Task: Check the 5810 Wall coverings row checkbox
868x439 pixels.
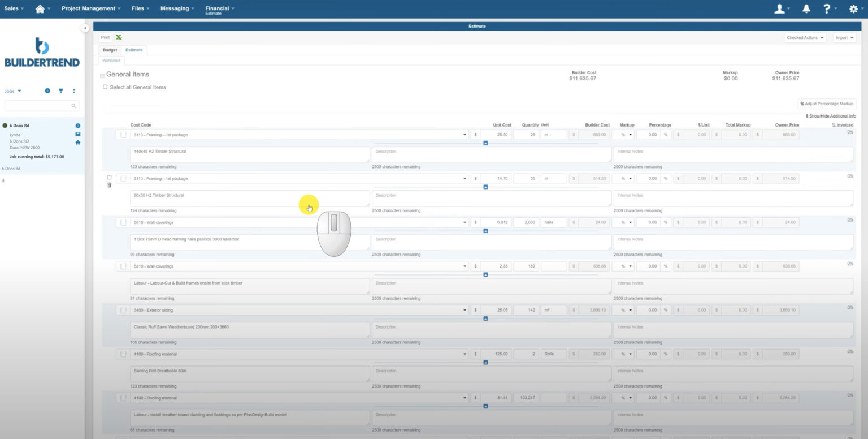Action: [122, 222]
